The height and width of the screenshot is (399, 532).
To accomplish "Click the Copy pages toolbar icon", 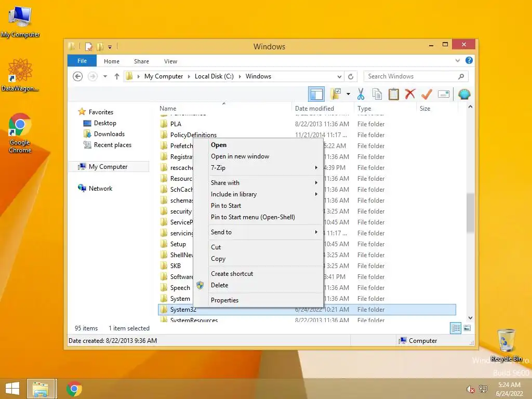I will 377,94.
